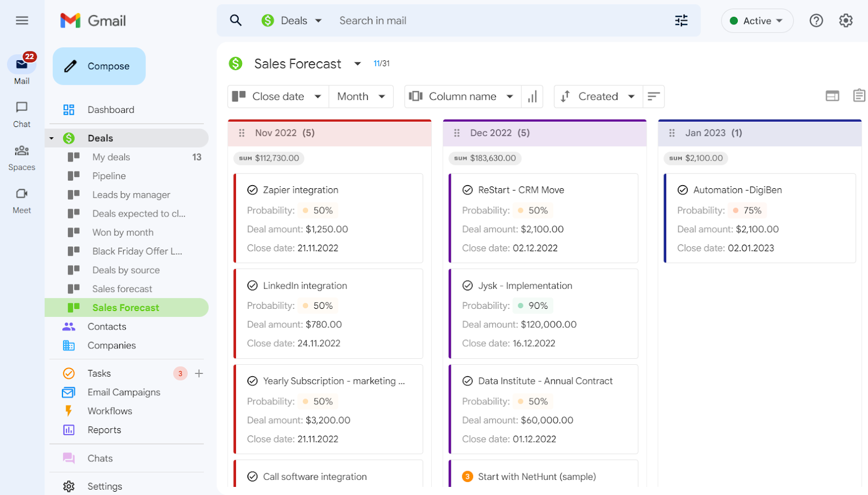The height and width of the screenshot is (495, 868).
Task: Open the help question mark icon
Action: tap(816, 21)
